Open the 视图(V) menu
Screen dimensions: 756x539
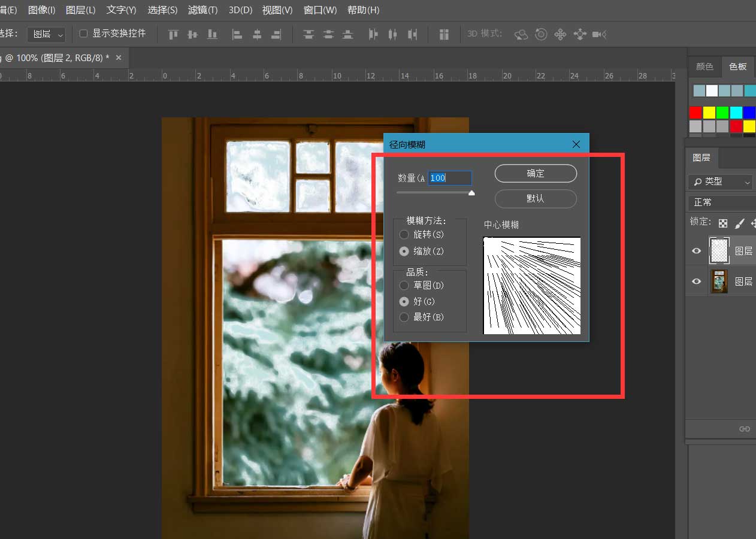[x=277, y=10]
